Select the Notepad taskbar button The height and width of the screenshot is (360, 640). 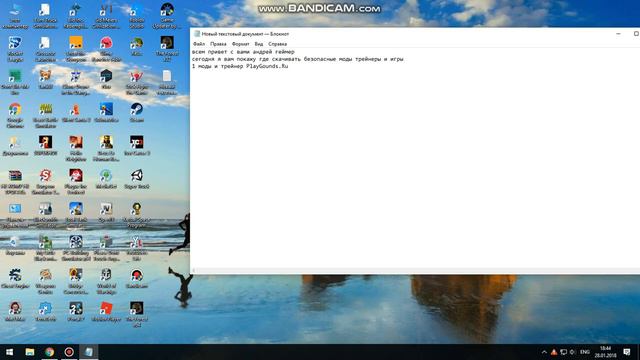[89, 351]
